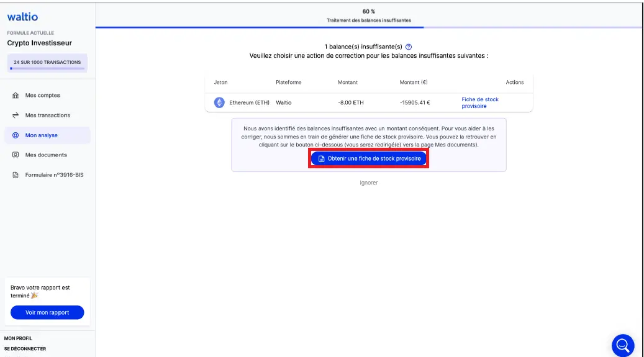Open Mes comptes menu item
The width and height of the screenshot is (644, 357).
[42, 96]
